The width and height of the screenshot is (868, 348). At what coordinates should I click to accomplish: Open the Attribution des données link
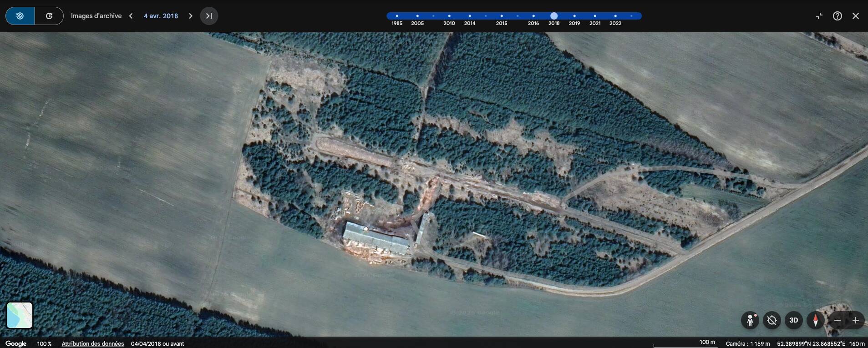[93, 343]
